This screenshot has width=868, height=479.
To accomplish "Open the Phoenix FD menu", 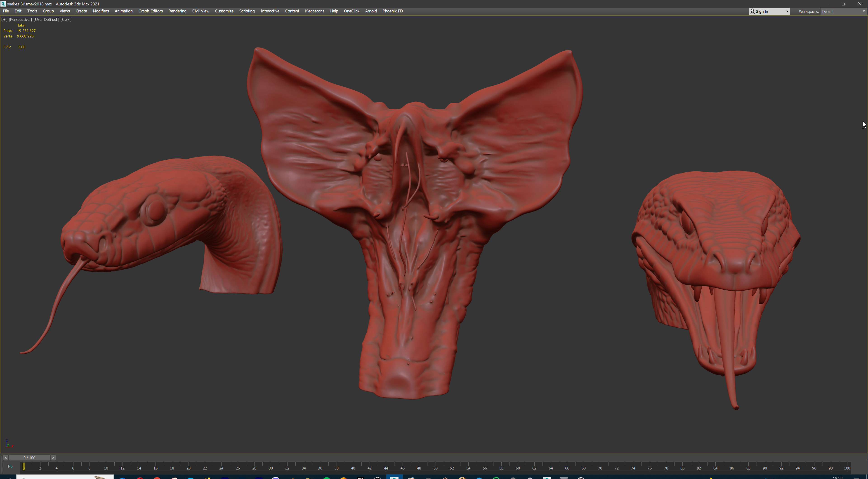I will 392,11.
